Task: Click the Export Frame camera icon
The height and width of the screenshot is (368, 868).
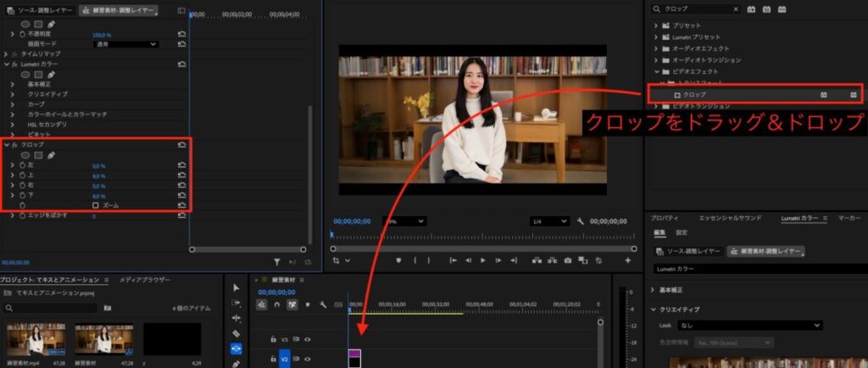Action: 567,261
